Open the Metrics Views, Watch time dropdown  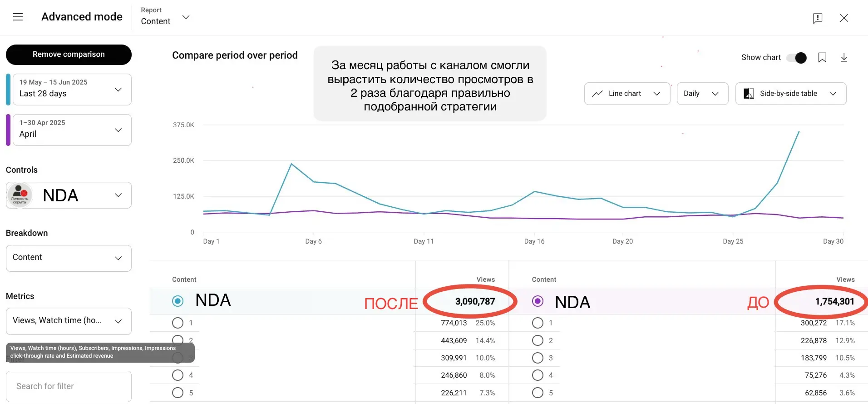pyautogui.click(x=69, y=321)
